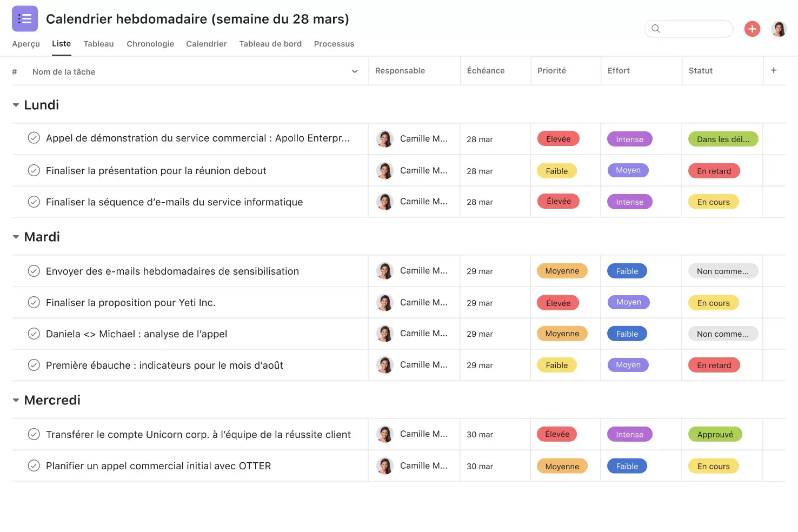Click the search magnifying glass icon

click(x=655, y=29)
